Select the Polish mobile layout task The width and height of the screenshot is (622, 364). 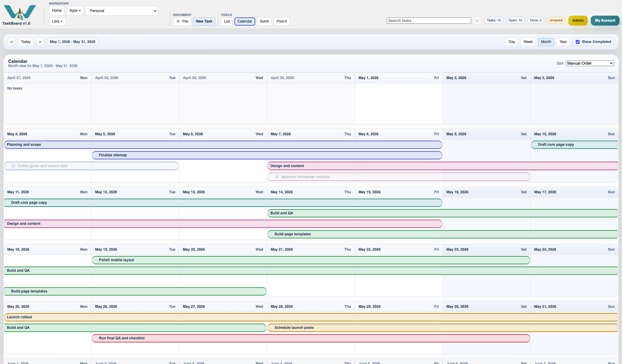[311, 260]
